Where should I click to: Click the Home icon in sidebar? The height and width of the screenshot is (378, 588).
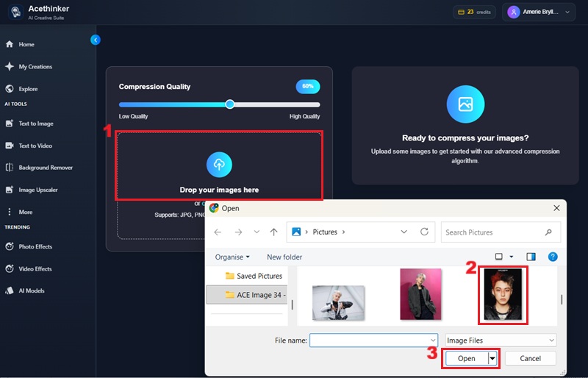10,45
